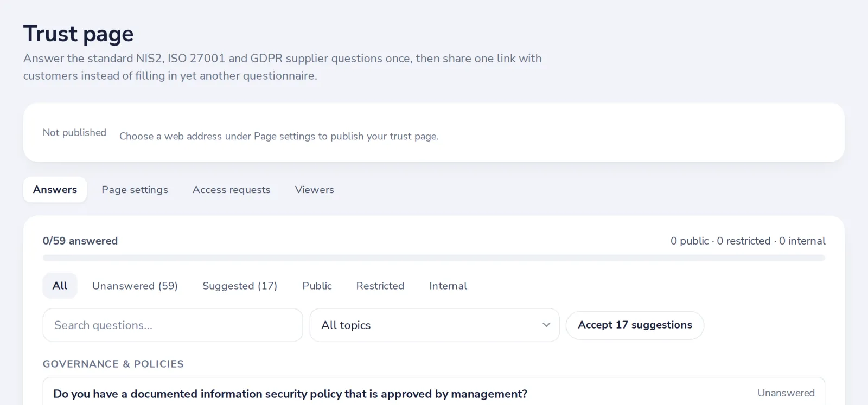Open the All topics dropdown
The image size is (868, 405).
click(x=434, y=325)
